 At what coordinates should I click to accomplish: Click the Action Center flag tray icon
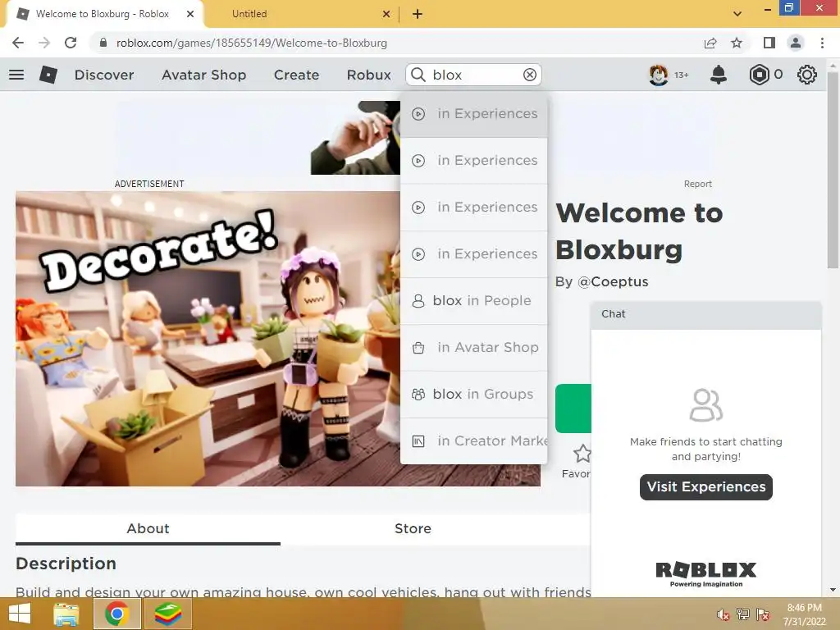[x=763, y=614]
